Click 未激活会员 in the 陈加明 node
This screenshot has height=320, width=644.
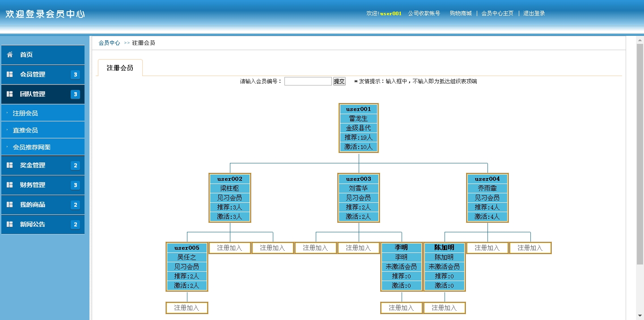[445, 267]
